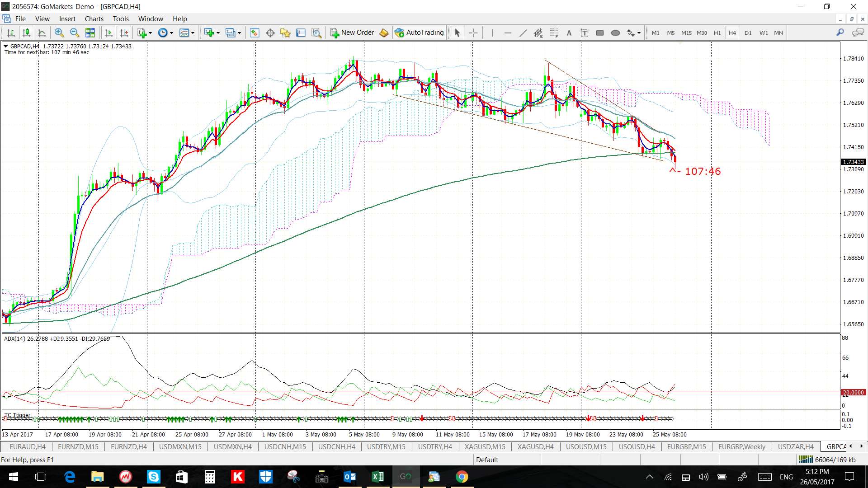Switch timeframe to M1
This screenshot has width=868, height=488.
tap(656, 33)
